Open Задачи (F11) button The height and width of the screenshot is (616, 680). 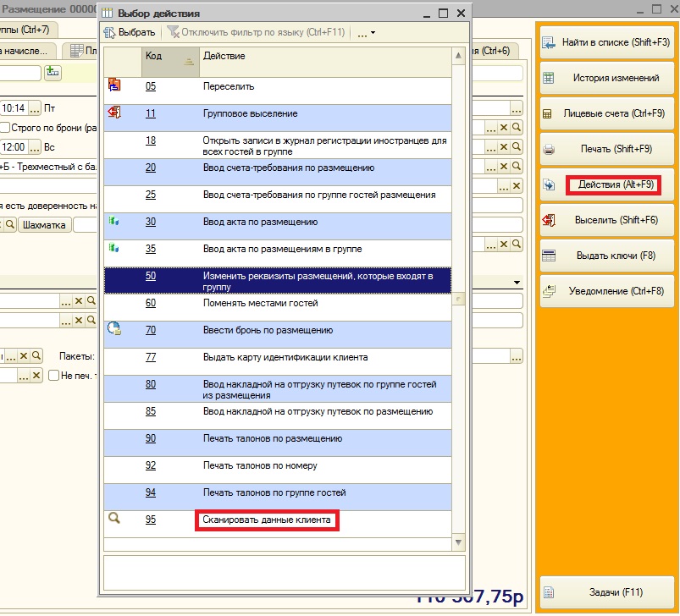pos(607,592)
